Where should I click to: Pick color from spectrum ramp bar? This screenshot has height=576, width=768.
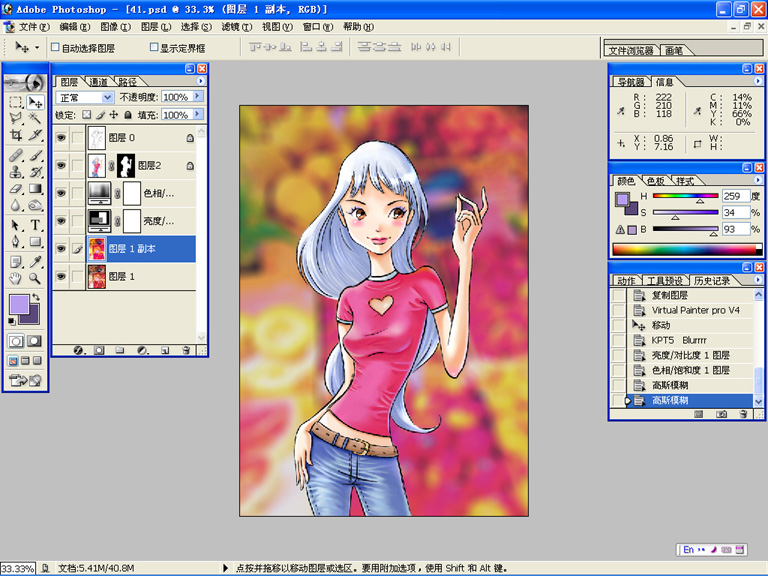click(x=687, y=249)
